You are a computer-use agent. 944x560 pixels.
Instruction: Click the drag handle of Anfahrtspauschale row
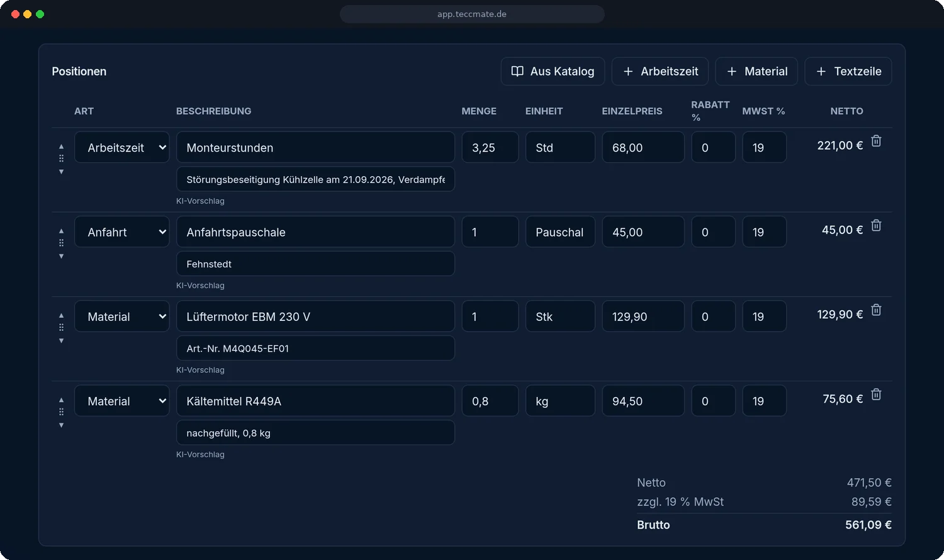click(61, 243)
